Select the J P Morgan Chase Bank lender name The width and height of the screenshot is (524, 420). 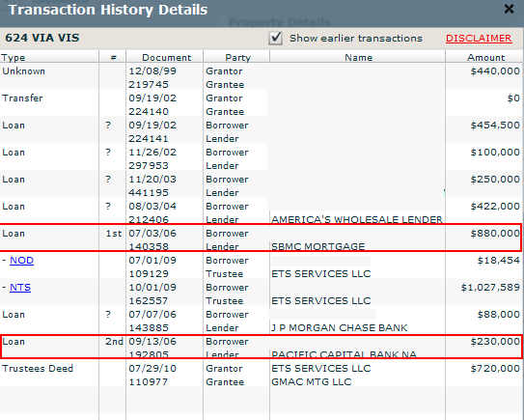coord(339,327)
